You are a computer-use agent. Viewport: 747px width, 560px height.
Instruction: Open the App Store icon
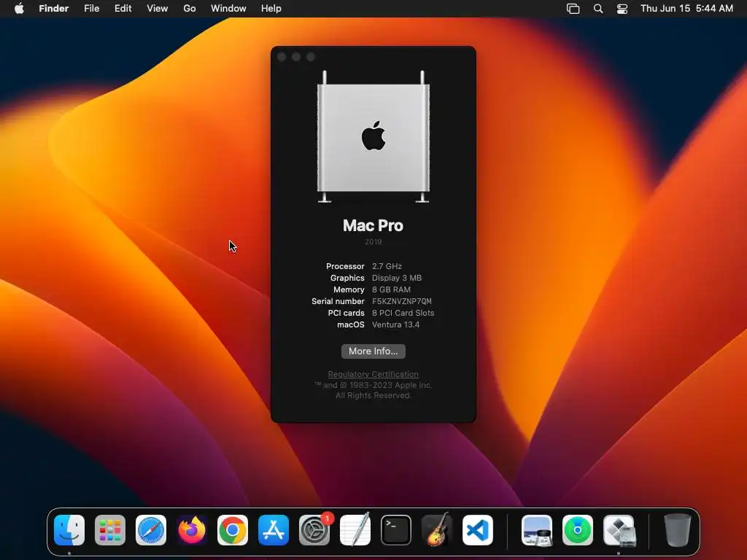click(274, 530)
